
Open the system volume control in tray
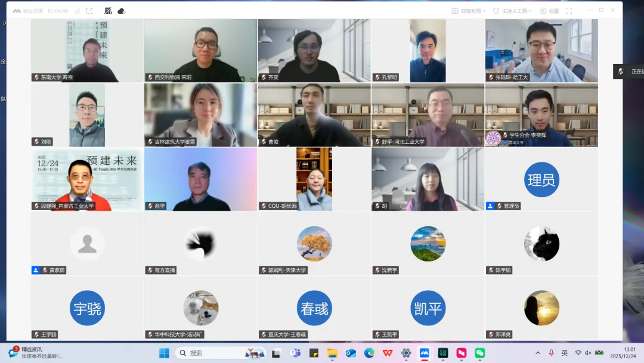pyautogui.click(x=588, y=353)
